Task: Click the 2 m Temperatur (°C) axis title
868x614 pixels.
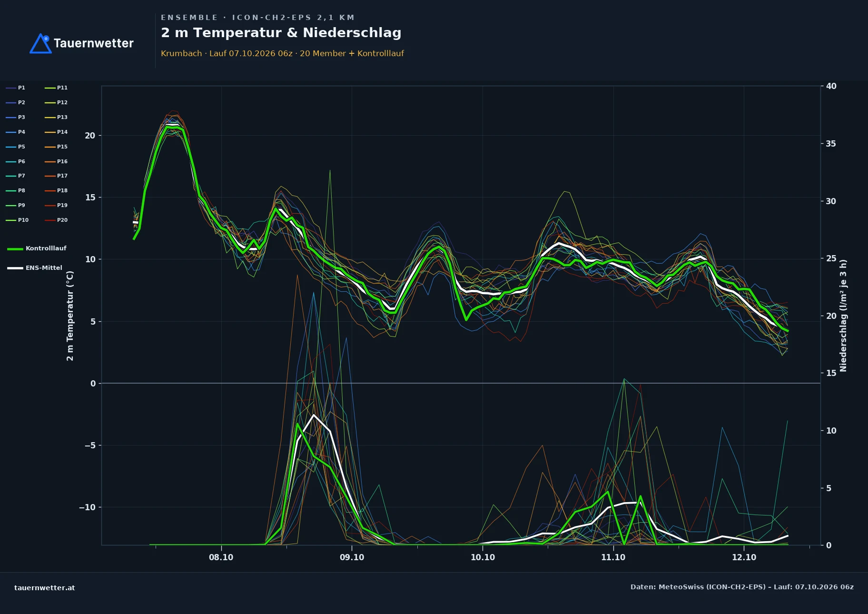Action: point(70,316)
